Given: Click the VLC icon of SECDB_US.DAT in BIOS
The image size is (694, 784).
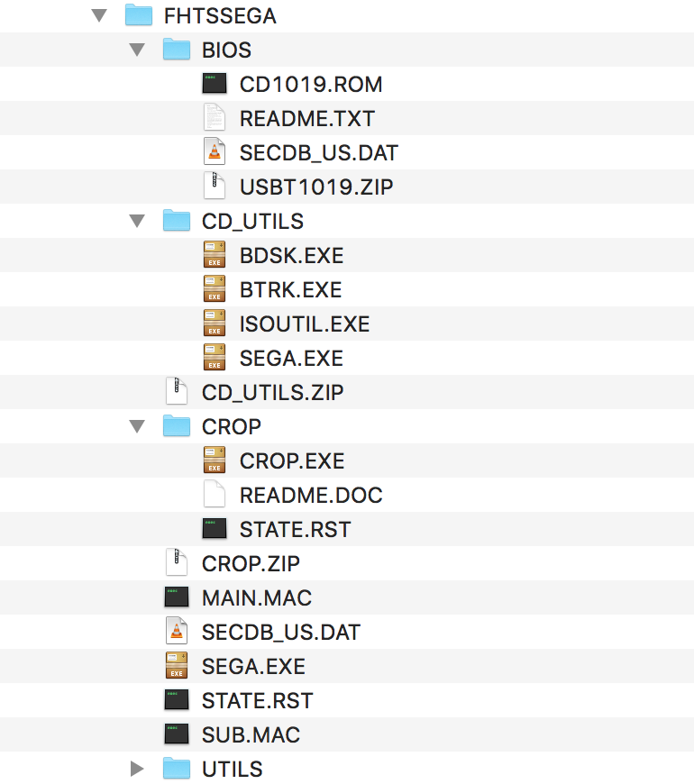Looking at the screenshot, I should click(215, 152).
